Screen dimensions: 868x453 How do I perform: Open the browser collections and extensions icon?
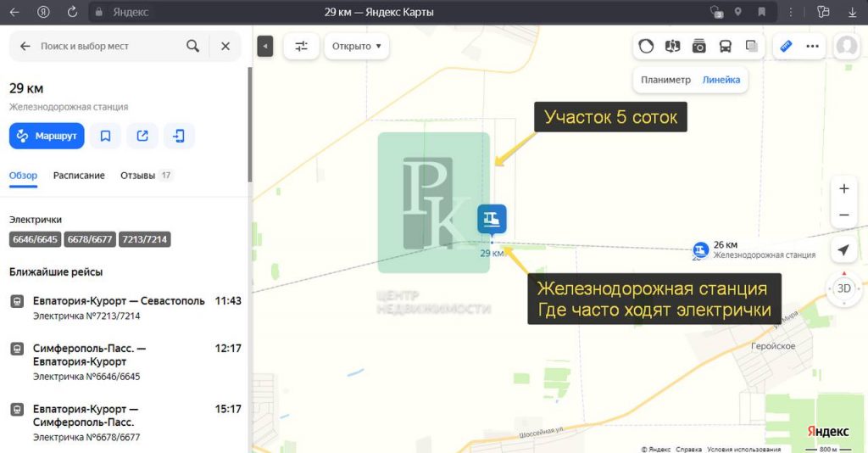(x=823, y=12)
